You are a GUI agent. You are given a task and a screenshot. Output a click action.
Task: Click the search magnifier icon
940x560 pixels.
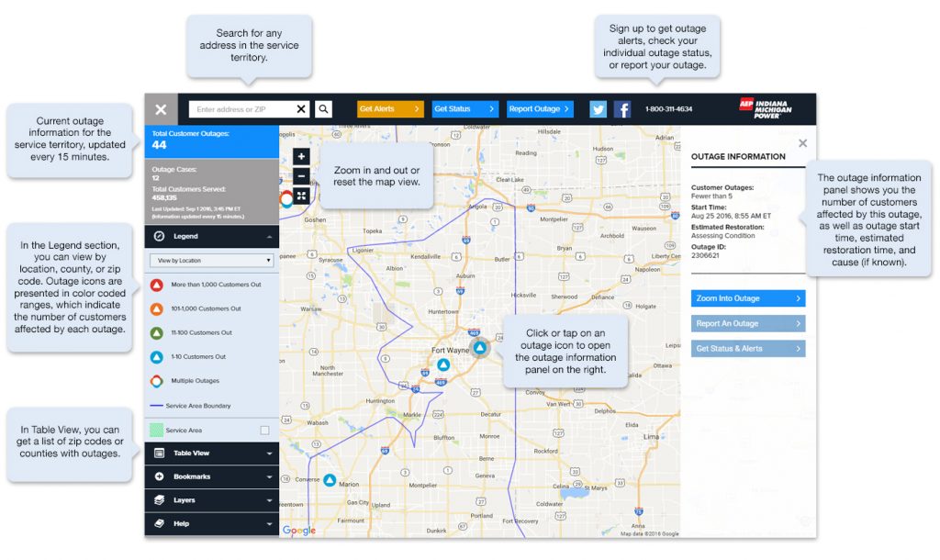[x=323, y=107]
